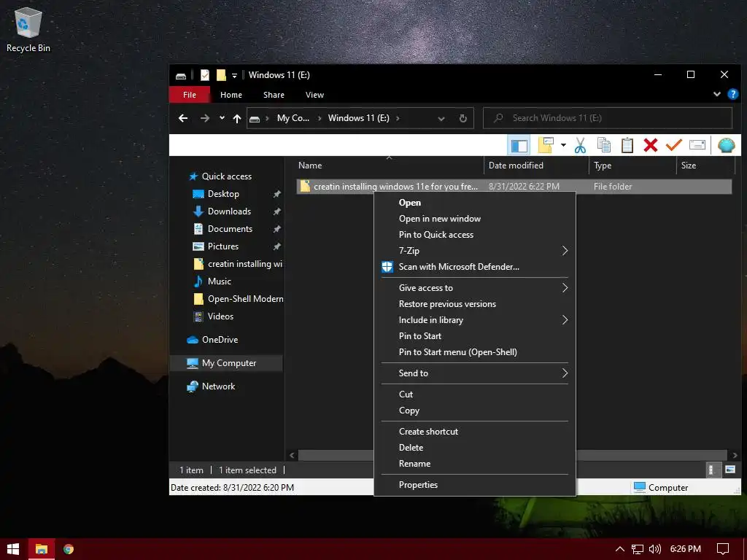Expand the address bar history dropdown
The image size is (747, 560).
pyautogui.click(x=441, y=119)
